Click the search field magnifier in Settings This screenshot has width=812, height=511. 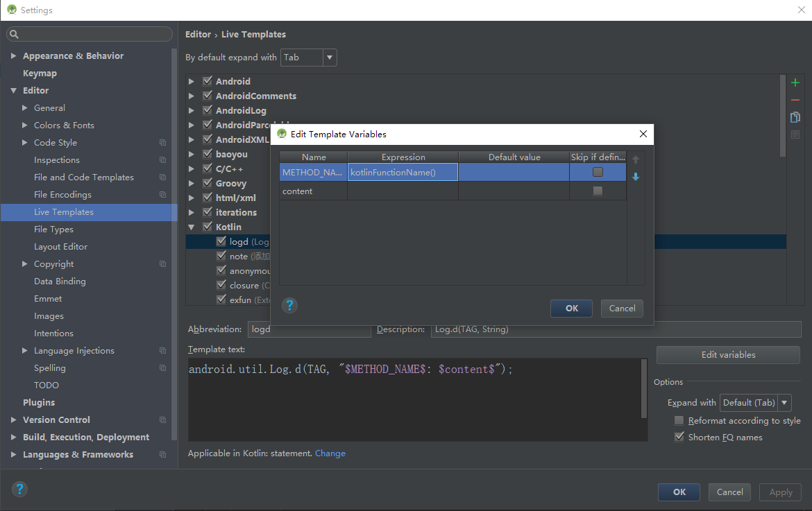click(13, 33)
